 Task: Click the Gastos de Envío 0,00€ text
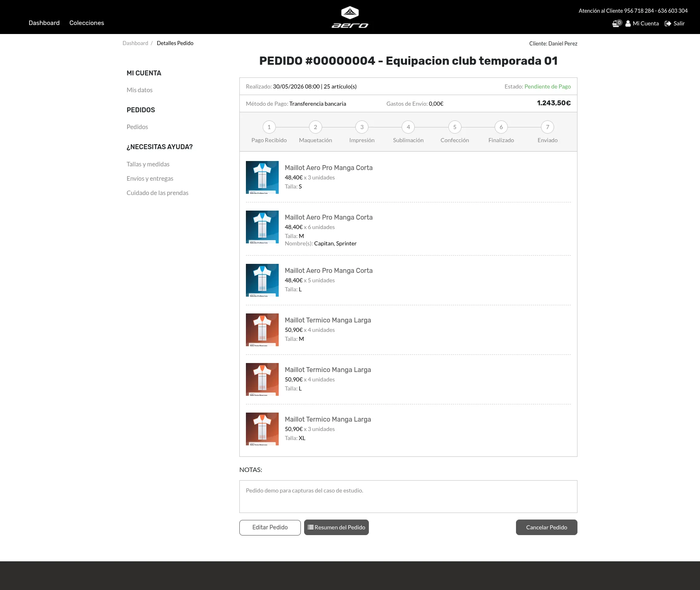tap(415, 104)
